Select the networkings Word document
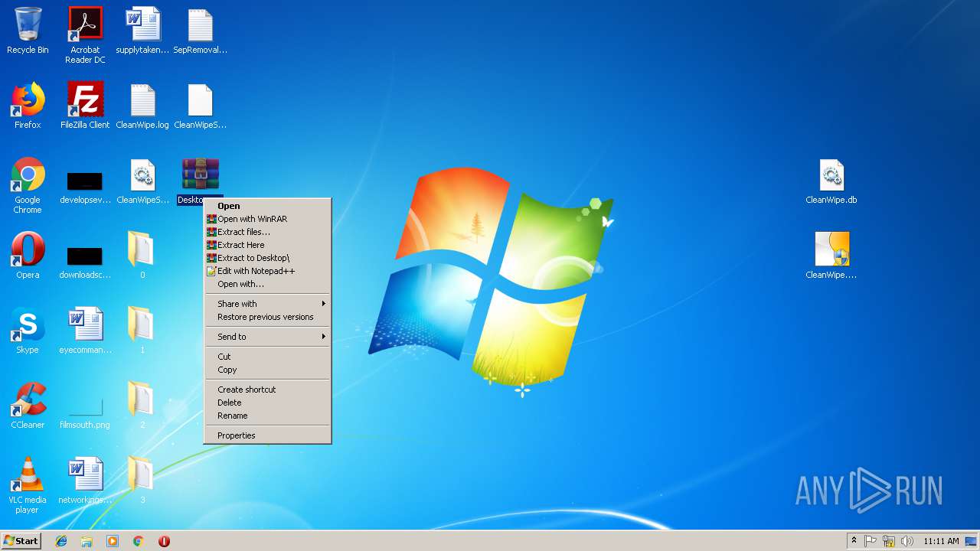Image resolution: width=980 pixels, height=551 pixels. [85, 481]
